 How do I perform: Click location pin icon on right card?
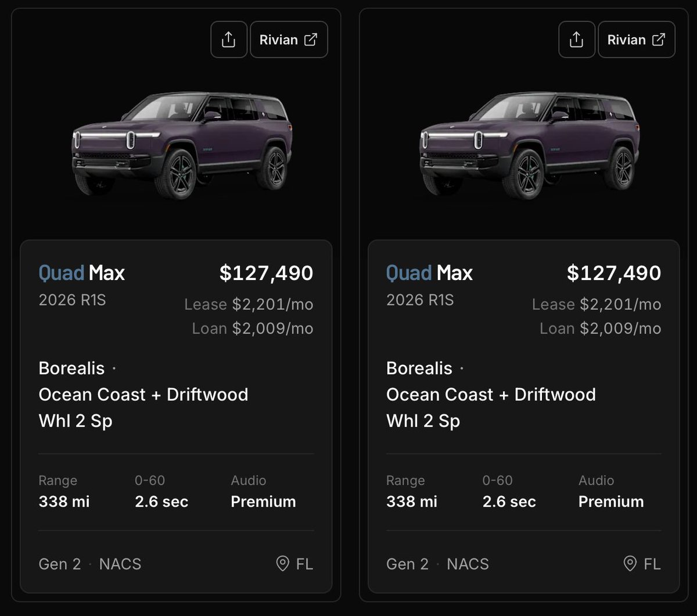[x=630, y=563]
